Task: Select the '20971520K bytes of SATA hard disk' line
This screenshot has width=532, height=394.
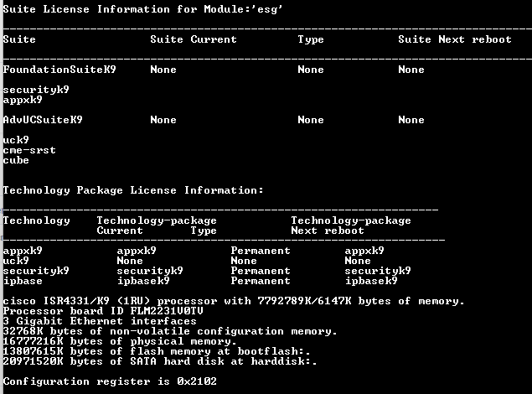Action: coord(160,361)
